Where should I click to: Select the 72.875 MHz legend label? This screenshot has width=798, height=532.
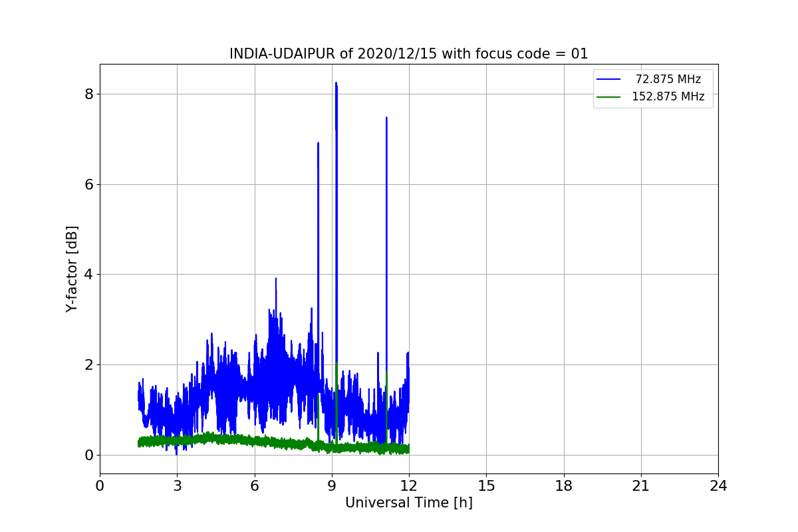(x=668, y=79)
